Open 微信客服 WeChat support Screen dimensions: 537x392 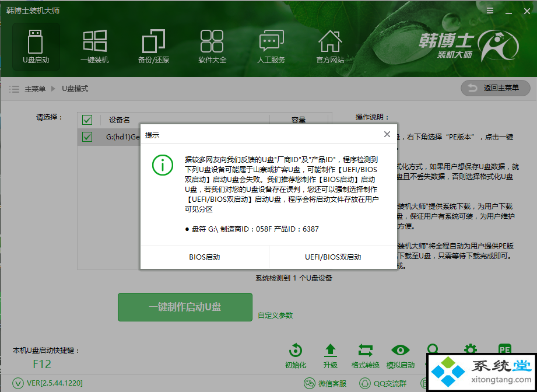coord(325,383)
